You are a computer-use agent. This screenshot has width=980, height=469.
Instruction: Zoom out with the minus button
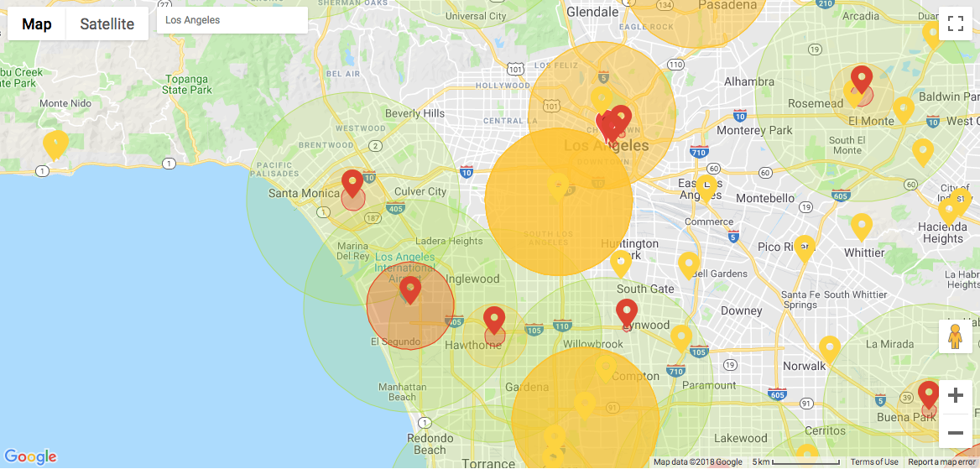point(955,432)
